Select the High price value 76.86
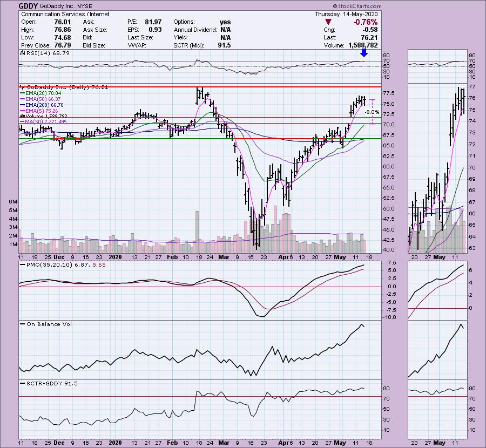This screenshot has width=486, height=448. pyautogui.click(x=63, y=30)
